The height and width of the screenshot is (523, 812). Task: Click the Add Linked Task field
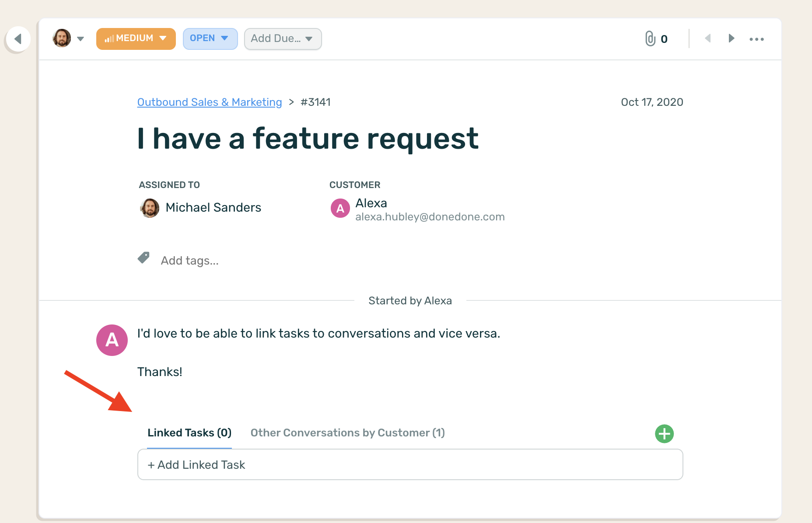tap(410, 464)
